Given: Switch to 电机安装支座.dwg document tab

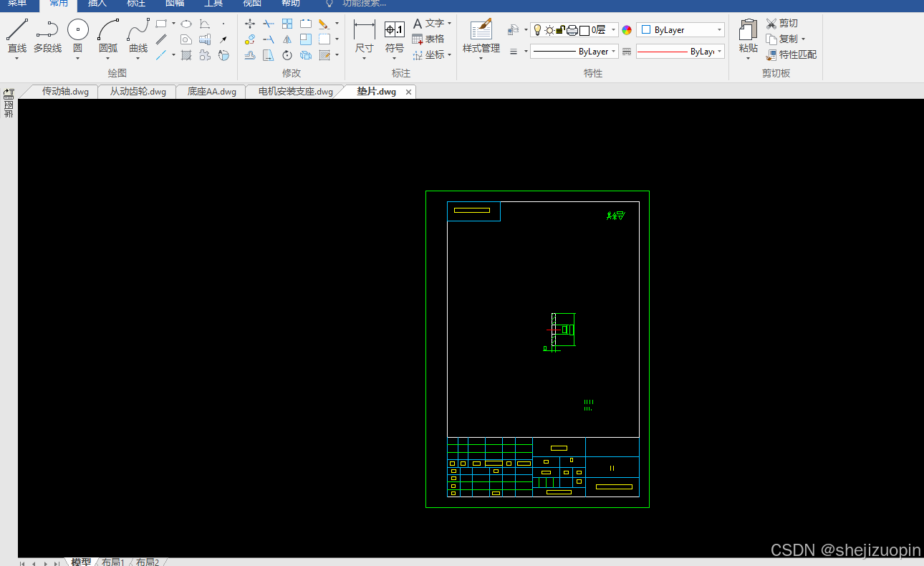Looking at the screenshot, I should point(295,92).
